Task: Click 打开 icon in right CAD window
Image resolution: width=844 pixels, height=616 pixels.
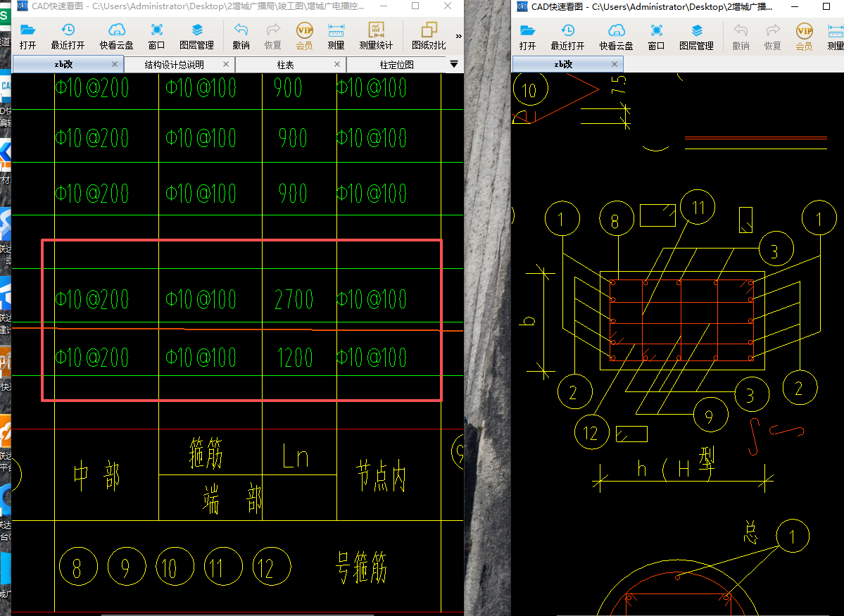Action: pyautogui.click(x=527, y=36)
